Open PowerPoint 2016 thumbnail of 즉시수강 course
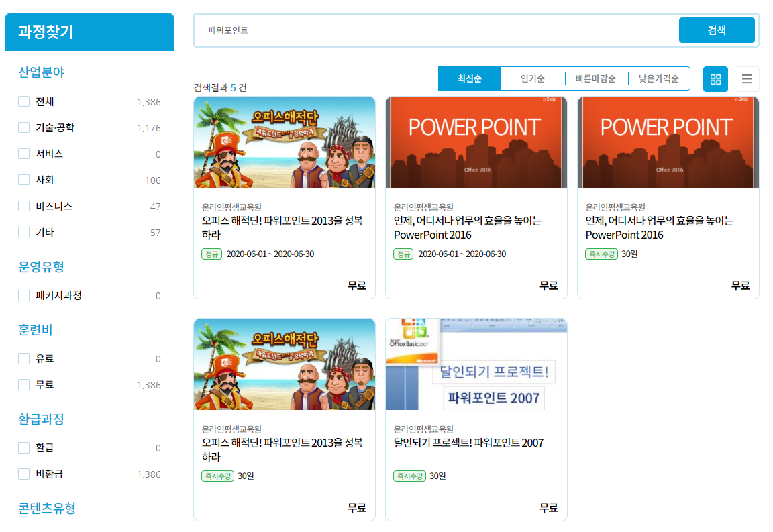Image resolution: width=773 pixels, height=532 pixels. 668,142
